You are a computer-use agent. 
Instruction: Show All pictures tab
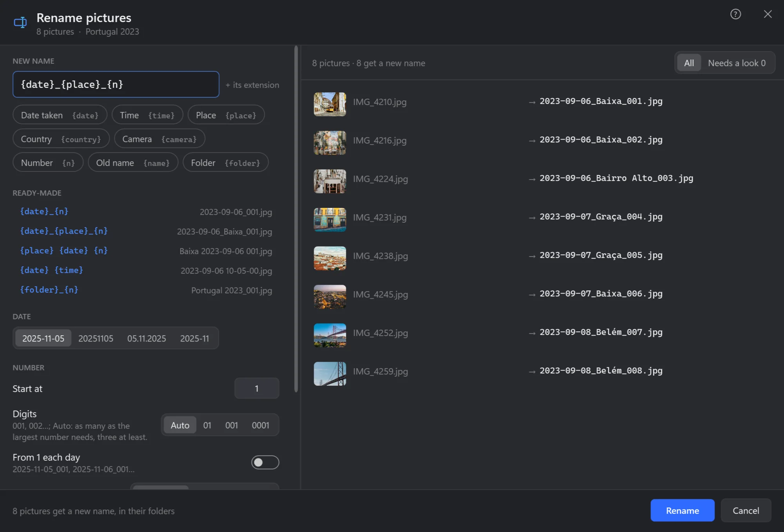(x=689, y=63)
